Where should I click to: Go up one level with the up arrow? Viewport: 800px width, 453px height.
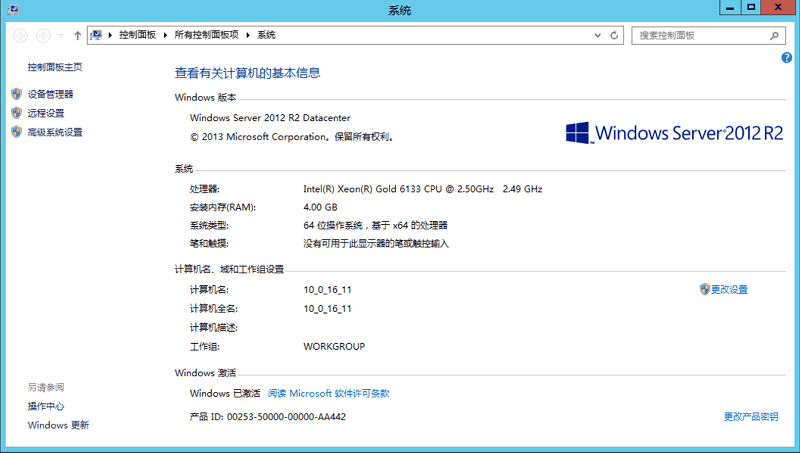click(x=78, y=35)
